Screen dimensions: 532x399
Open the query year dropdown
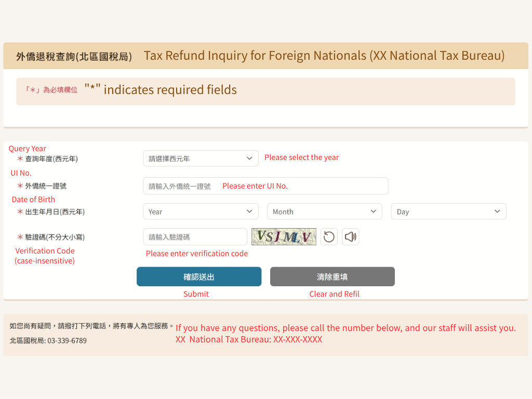[x=201, y=158]
